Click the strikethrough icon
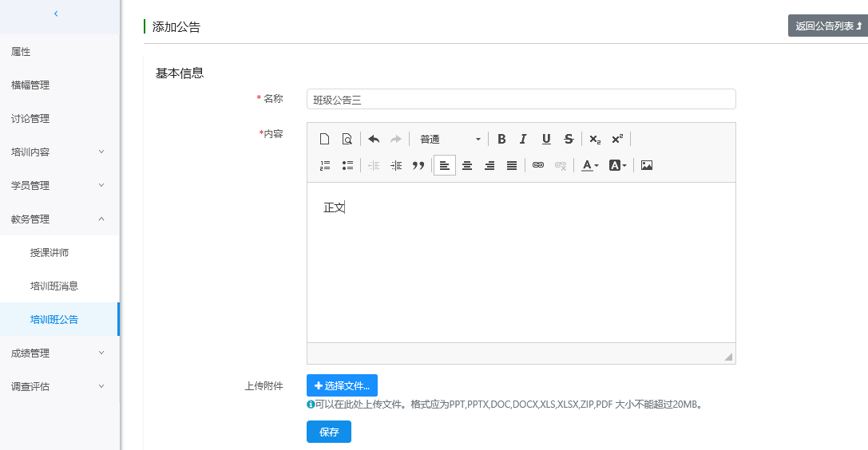868x450 pixels. pyautogui.click(x=569, y=139)
